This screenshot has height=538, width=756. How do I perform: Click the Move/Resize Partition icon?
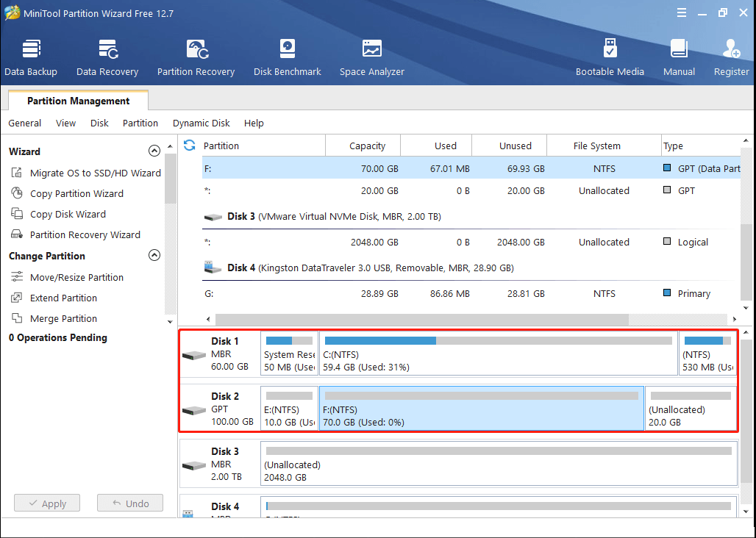17,277
